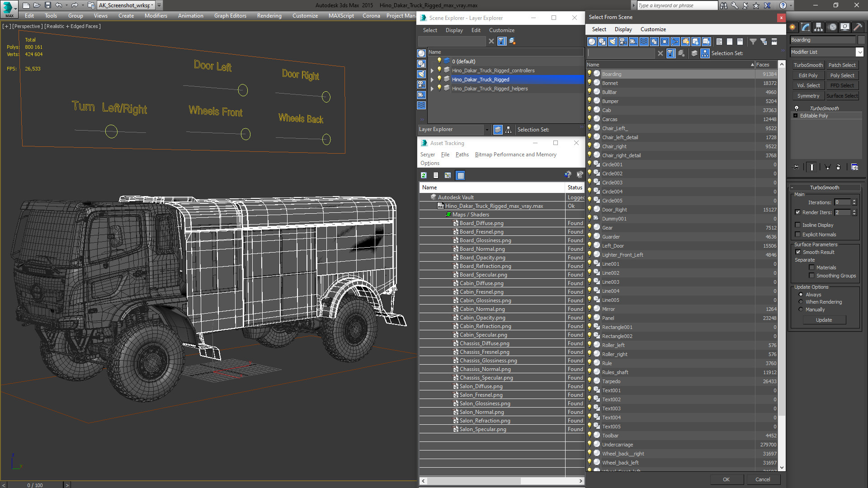Select Manually update option
Screen dimensions: 868x488
point(801,310)
